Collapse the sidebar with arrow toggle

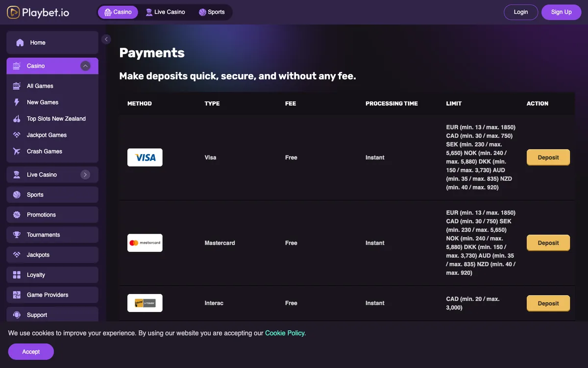[x=106, y=39]
